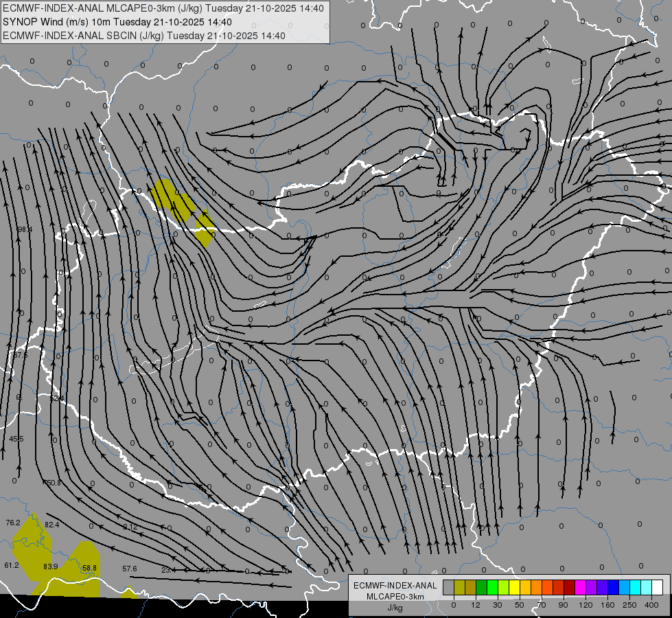The width and height of the screenshot is (672, 618).
Task: Click the magenta legend swatch
Action: [581, 587]
